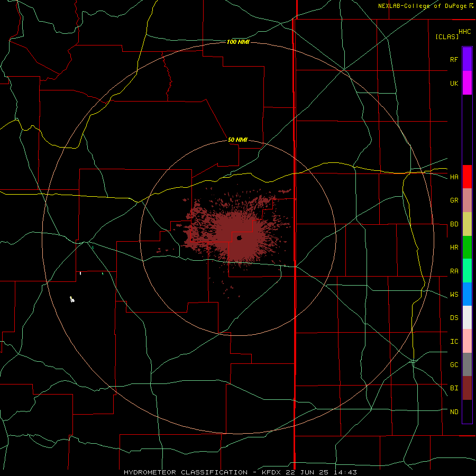
Task: Click the HR legend label
Action: 454,248
